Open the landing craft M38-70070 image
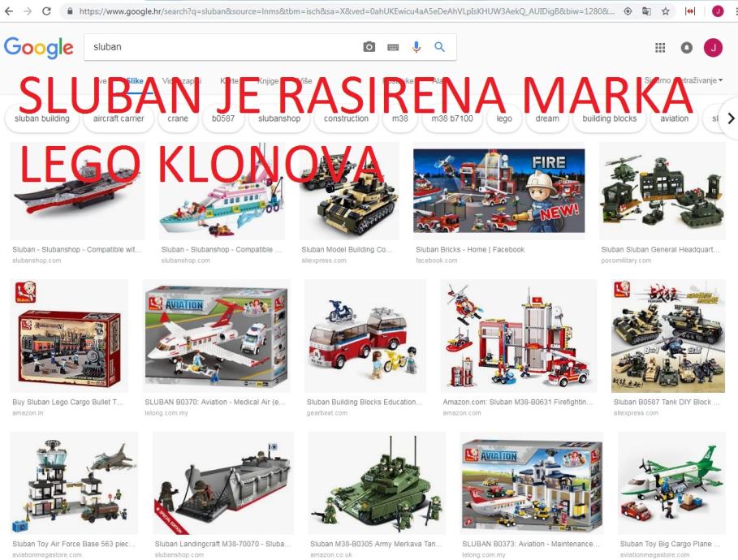The height and width of the screenshot is (560, 738). [223, 483]
